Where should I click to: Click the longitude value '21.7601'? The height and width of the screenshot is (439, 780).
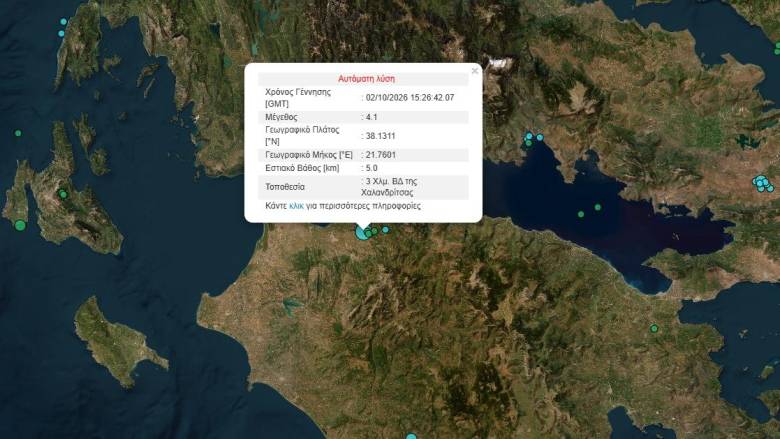381,155
